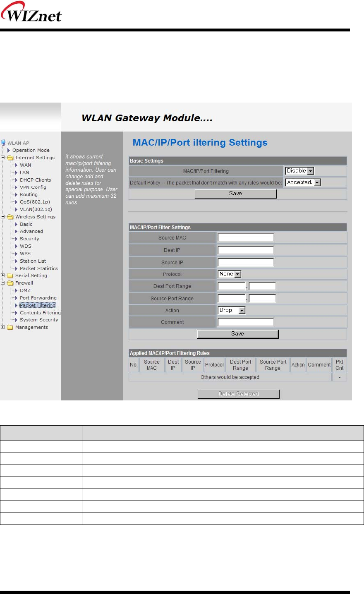Screen dimensions: 364x594
Task: Open the WPS page
Action: (25, 254)
